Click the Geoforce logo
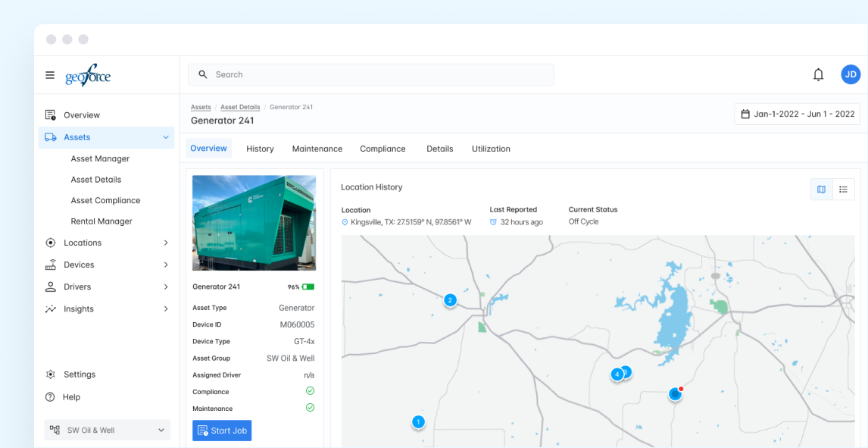This screenshot has height=448, width=868. click(x=88, y=75)
